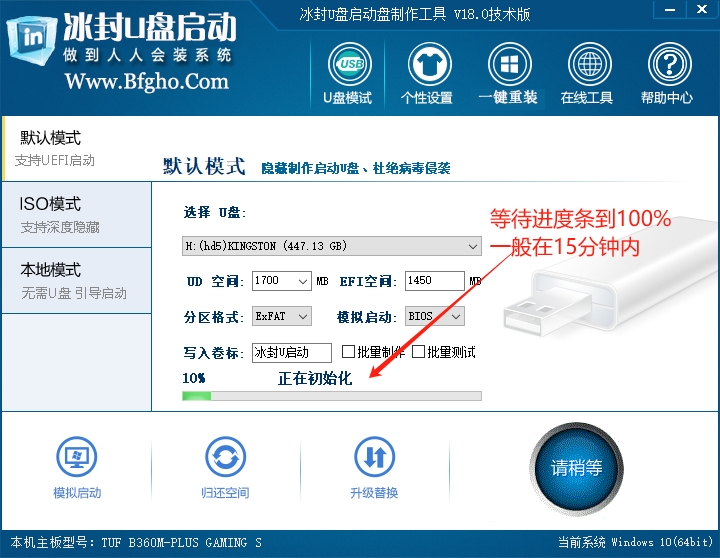Image resolution: width=720 pixels, height=558 pixels.
Task: Click the ice cube app logo
Action: click(30, 40)
